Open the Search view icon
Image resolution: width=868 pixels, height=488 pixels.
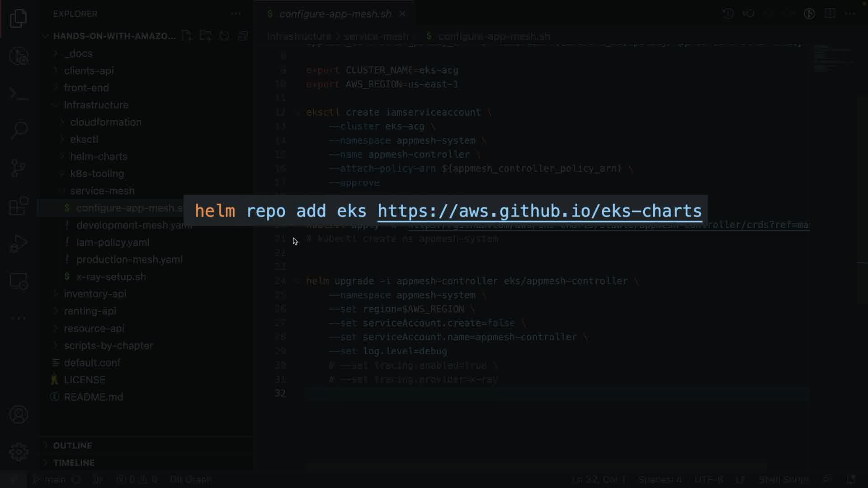19,131
